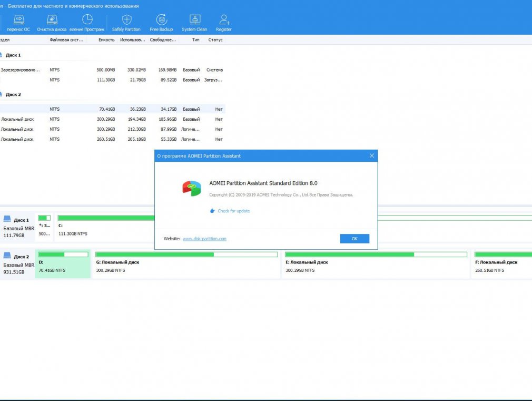
Task: Click the Система status cell
Action: pos(214,70)
